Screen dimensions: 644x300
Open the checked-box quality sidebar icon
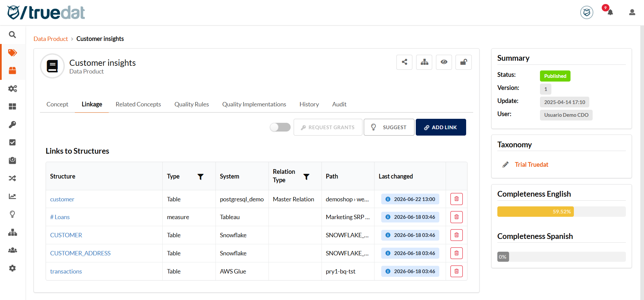pos(12,142)
